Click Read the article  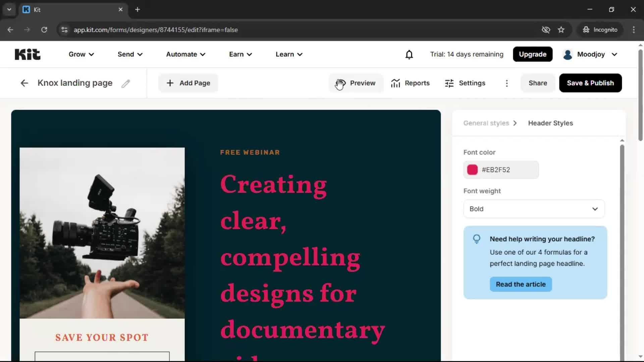point(521,284)
